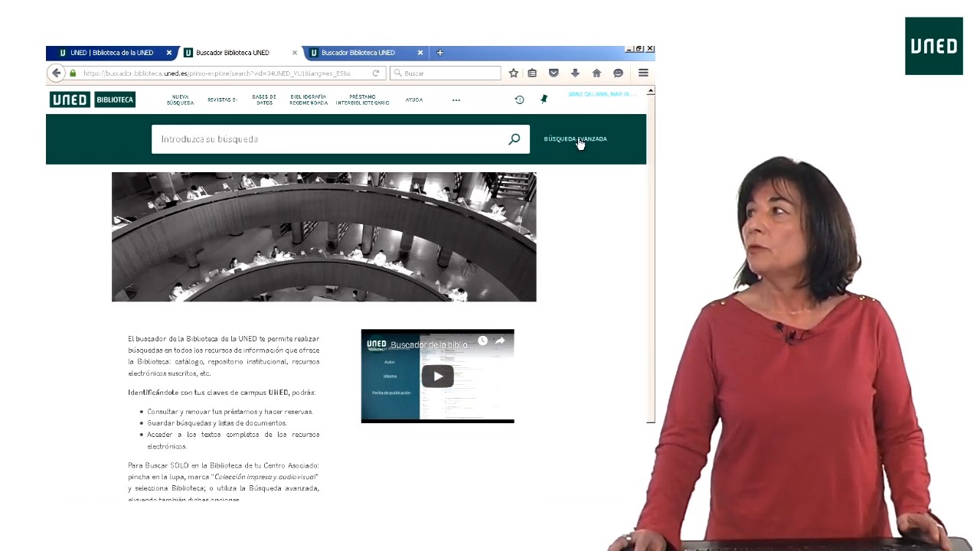This screenshot has width=980, height=551.
Task: Bookmark this page with the star icon
Action: [514, 73]
